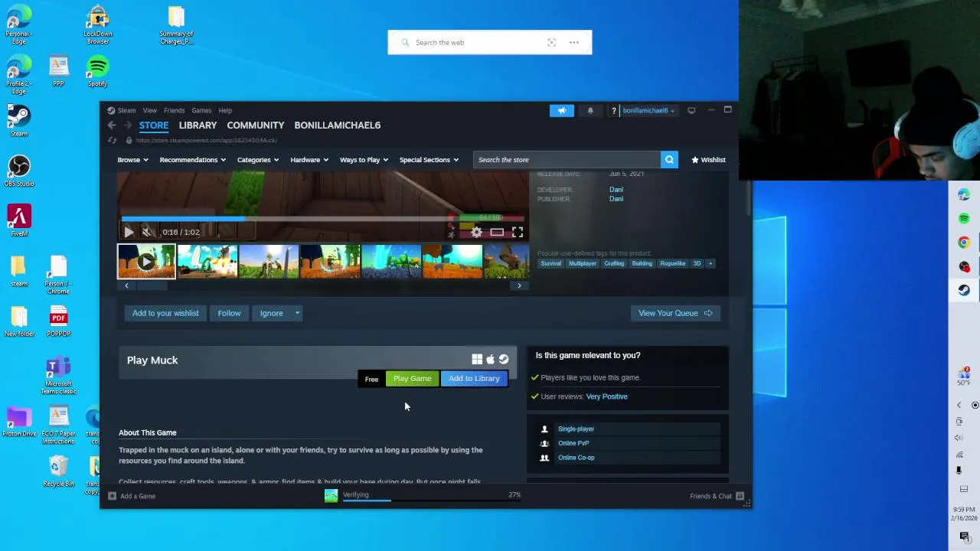Viewport: 980px width, 551px height.
Task: Select the first trailer thumbnail
Action: tap(146, 262)
